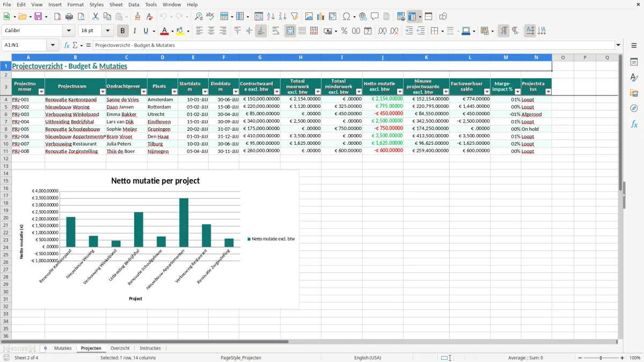Click the zoom out minus button
Image resolution: width=644 pixels, height=362 pixels.
(579, 358)
